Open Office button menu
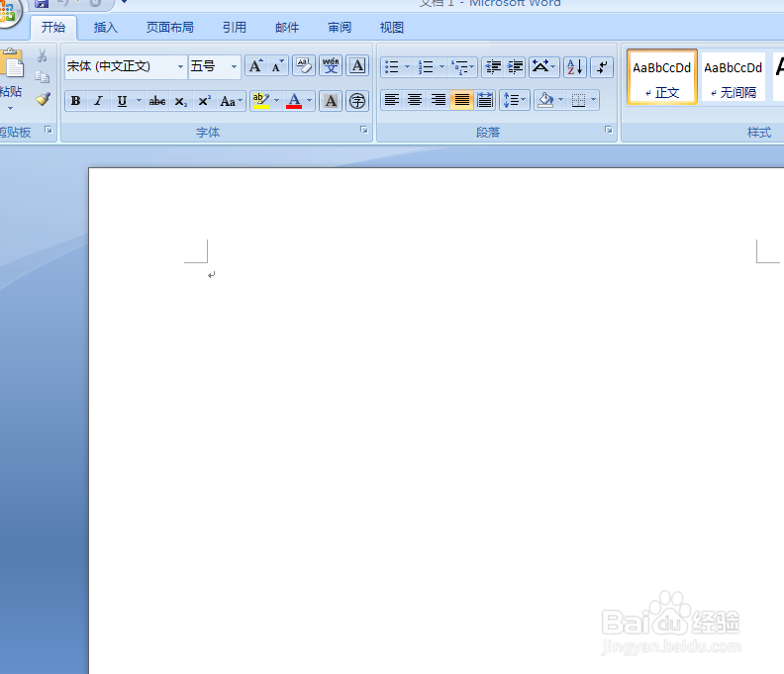784x674 pixels. coord(8,11)
